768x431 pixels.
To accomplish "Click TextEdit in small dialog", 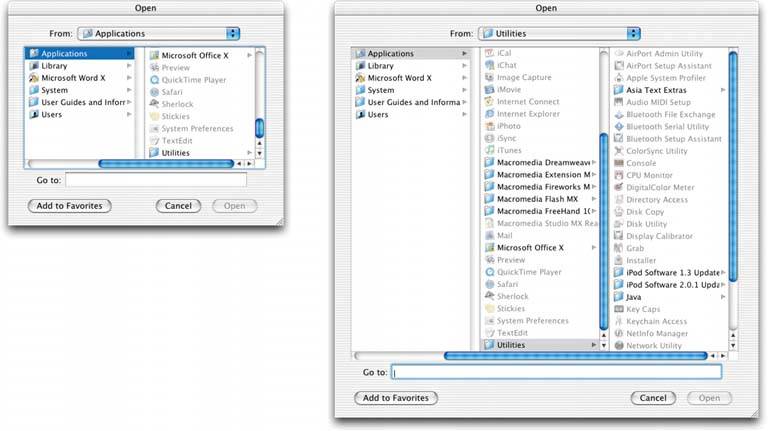I will pyautogui.click(x=200, y=141).
